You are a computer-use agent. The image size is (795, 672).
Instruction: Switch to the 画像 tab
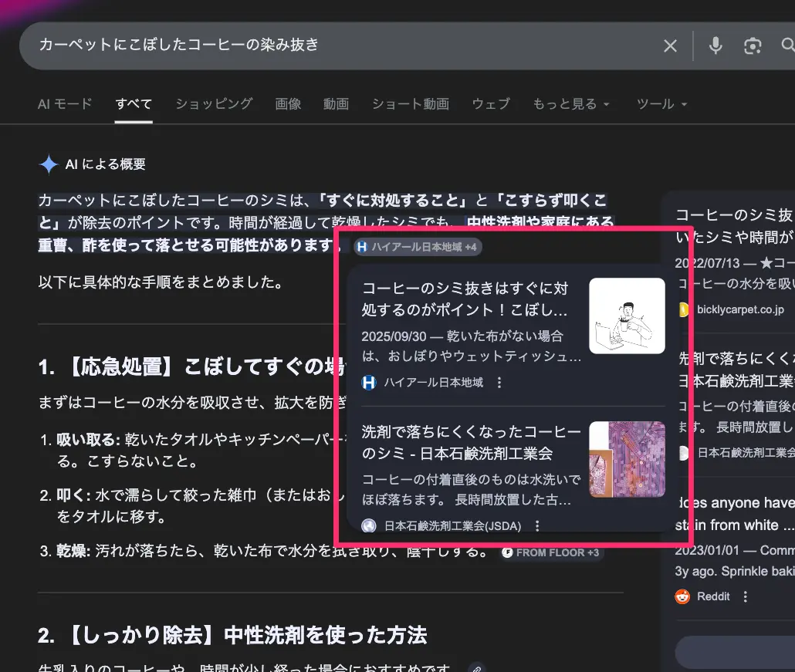coord(289,103)
